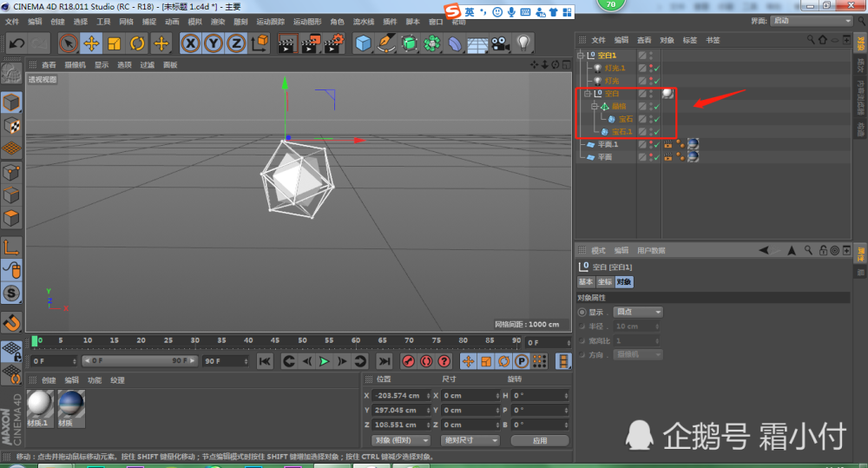Go to end of animation
The width and height of the screenshot is (868, 468).
(x=384, y=361)
